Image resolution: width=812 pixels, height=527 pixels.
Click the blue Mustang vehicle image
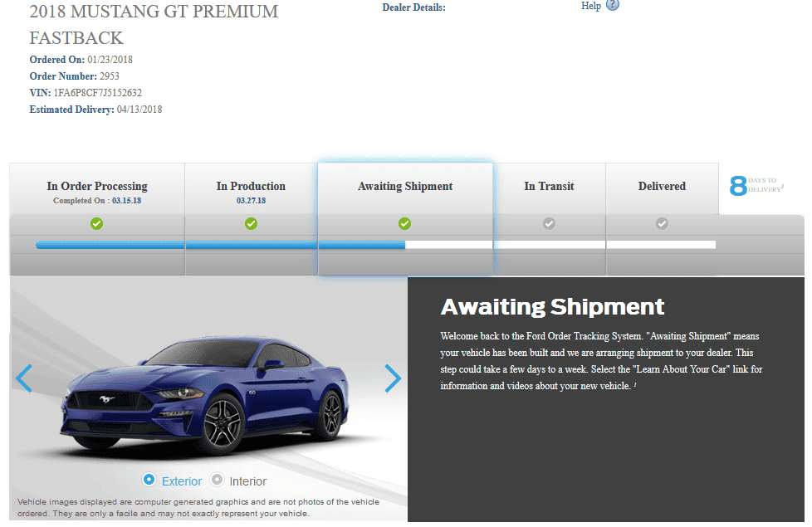coord(206,394)
